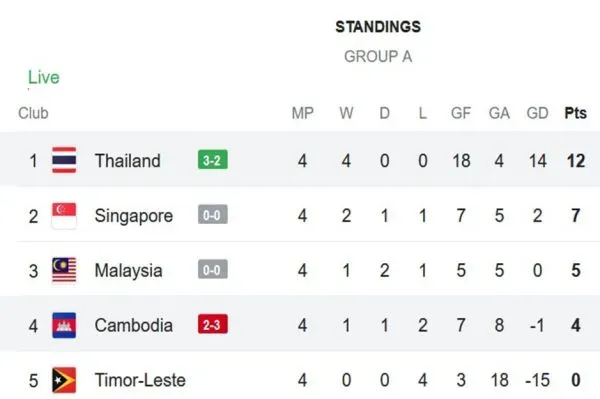Open Singapore's grey 0-0 score badge
The image size is (600, 399).
(213, 215)
